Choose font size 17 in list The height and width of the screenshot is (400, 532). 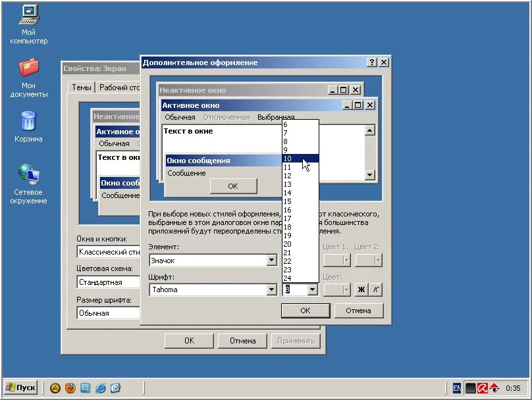[x=300, y=218]
